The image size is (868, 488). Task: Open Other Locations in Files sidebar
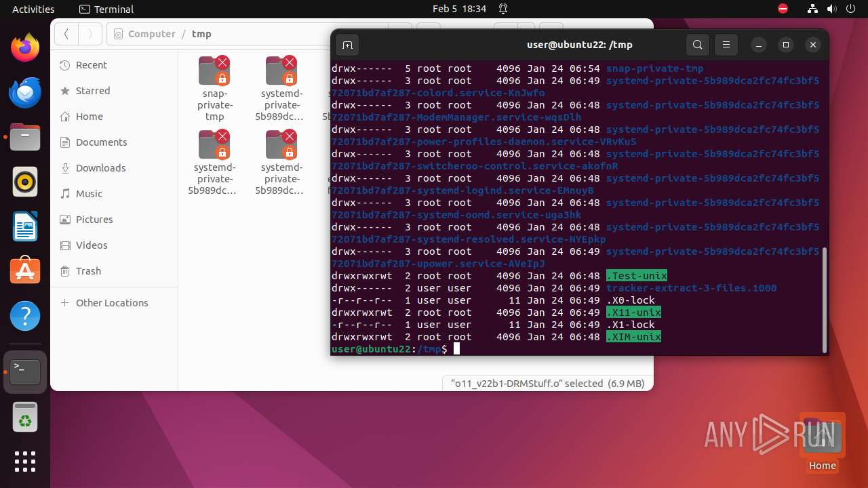(x=114, y=303)
